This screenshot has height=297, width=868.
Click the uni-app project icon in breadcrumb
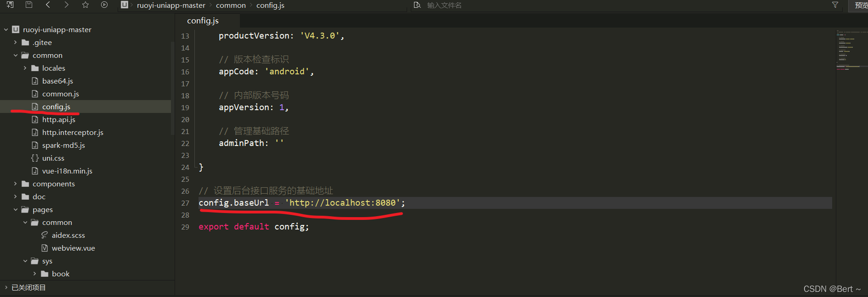click(x=124, y=5)
